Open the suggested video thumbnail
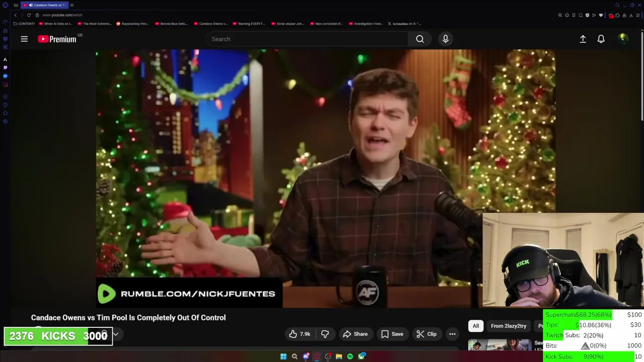Image resolution: width=644 pixels, height=362 pixels. click(500, 345)
